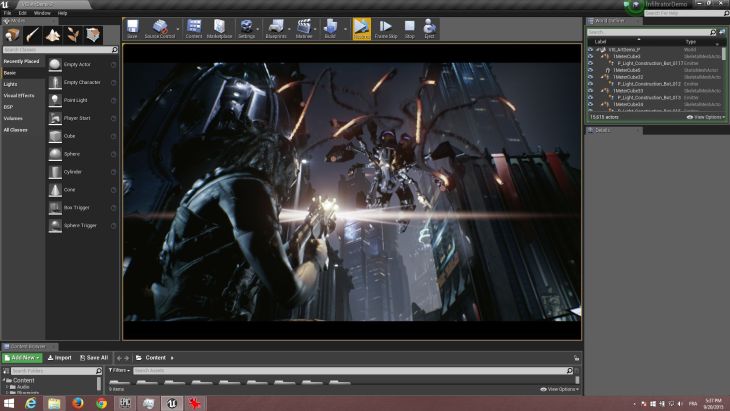The height and width of the screenshot is (411, 730).
Task: Click the Cube shape icon
Action: click(55, 136)
